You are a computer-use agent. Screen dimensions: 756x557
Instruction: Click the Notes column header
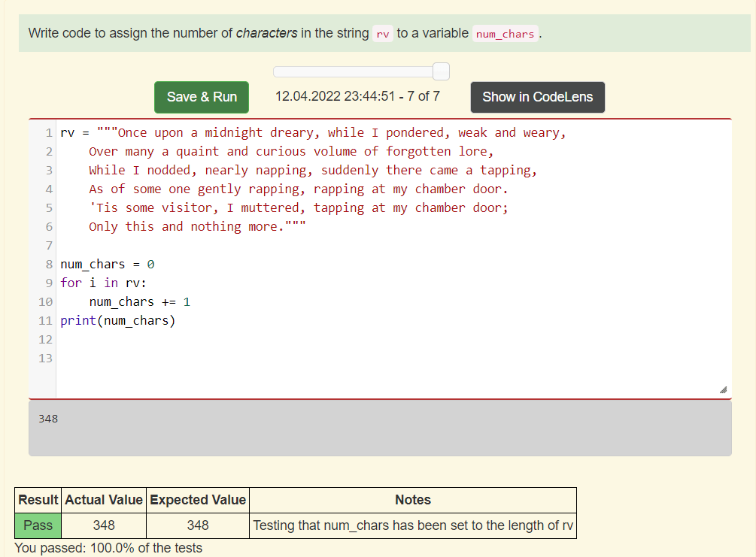click(x=413, y=500)
